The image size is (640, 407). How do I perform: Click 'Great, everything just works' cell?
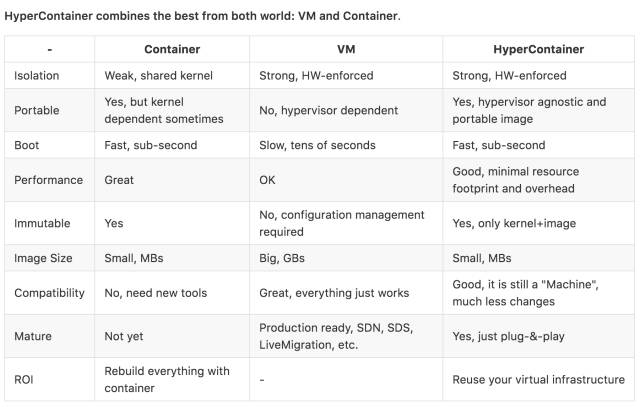coord(334,293)
